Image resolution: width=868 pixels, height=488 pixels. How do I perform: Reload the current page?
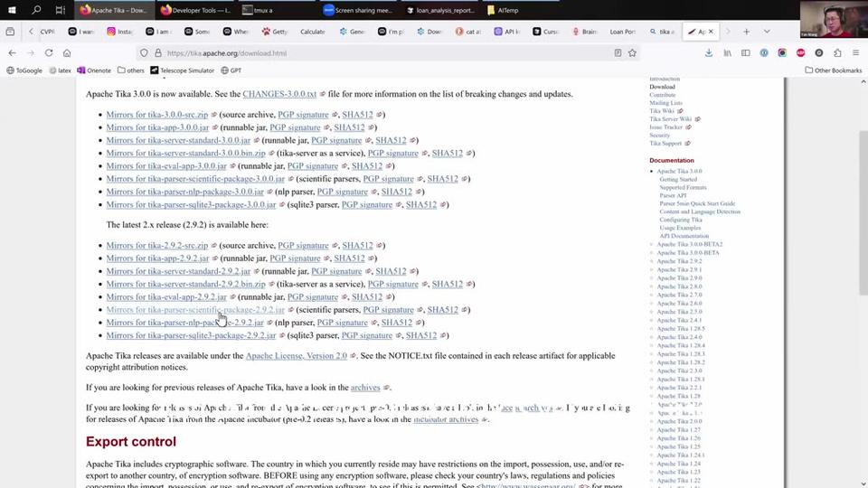(49, 53)
